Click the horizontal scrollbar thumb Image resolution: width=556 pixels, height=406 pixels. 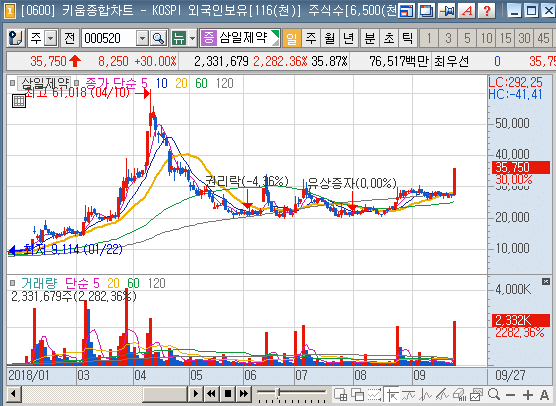click(165, 394)
